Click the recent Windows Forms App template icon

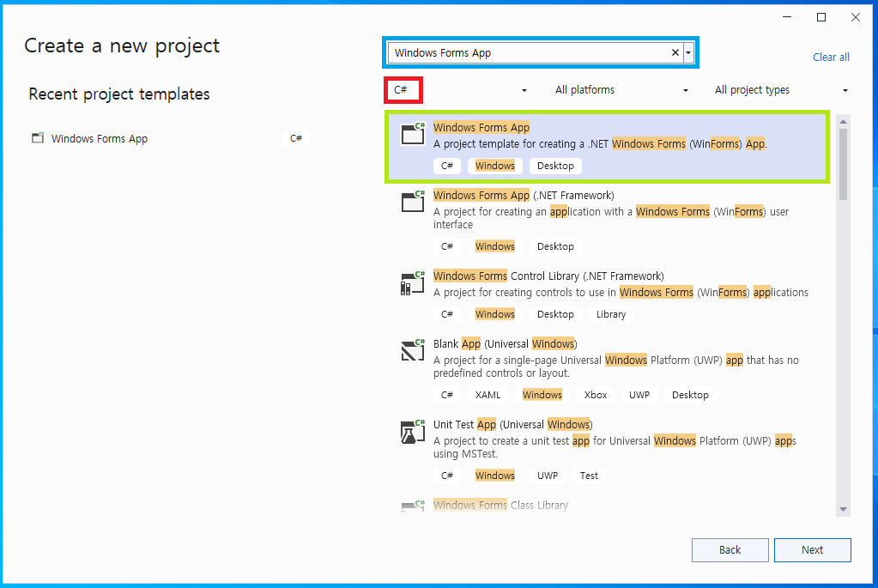[38, 137]
